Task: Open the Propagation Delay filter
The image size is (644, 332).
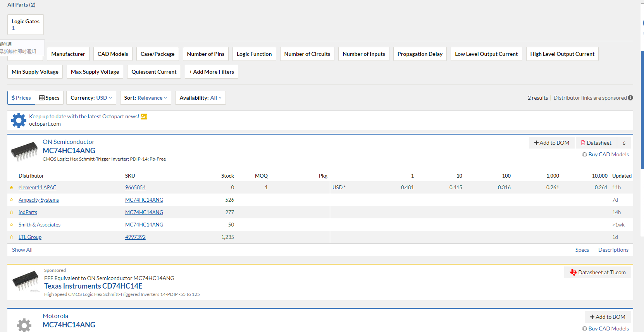Action: click(x=420, y=54)
